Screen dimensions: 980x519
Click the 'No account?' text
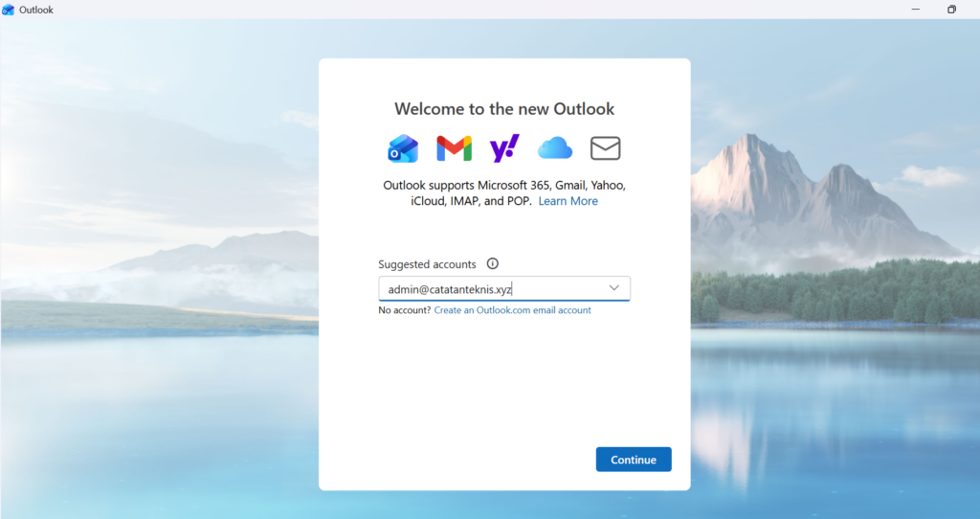tap(405, 310)
